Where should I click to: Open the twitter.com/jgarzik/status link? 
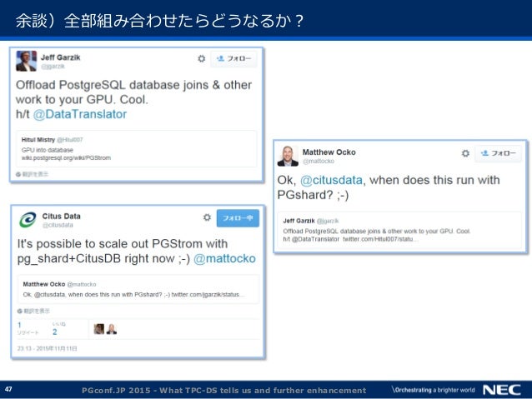(207, 295)
